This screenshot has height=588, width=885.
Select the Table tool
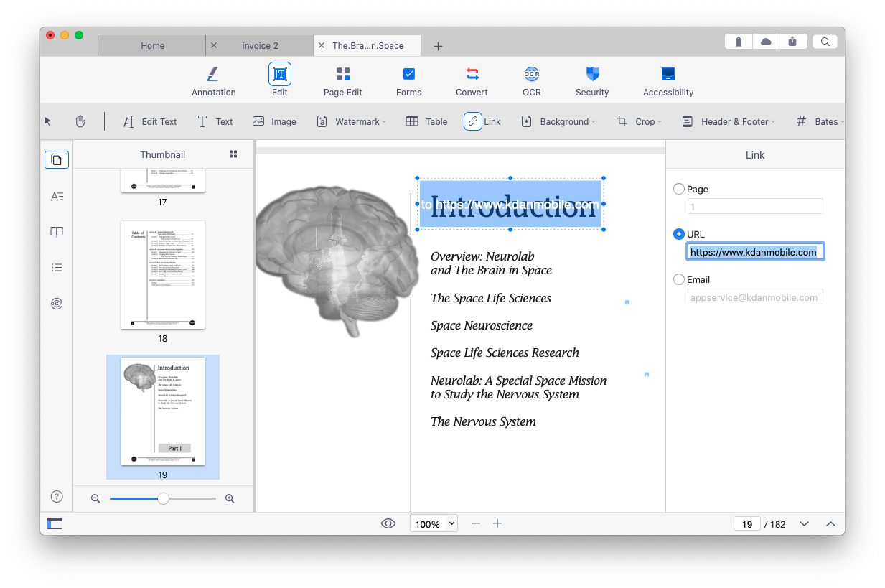click(426, 121)
